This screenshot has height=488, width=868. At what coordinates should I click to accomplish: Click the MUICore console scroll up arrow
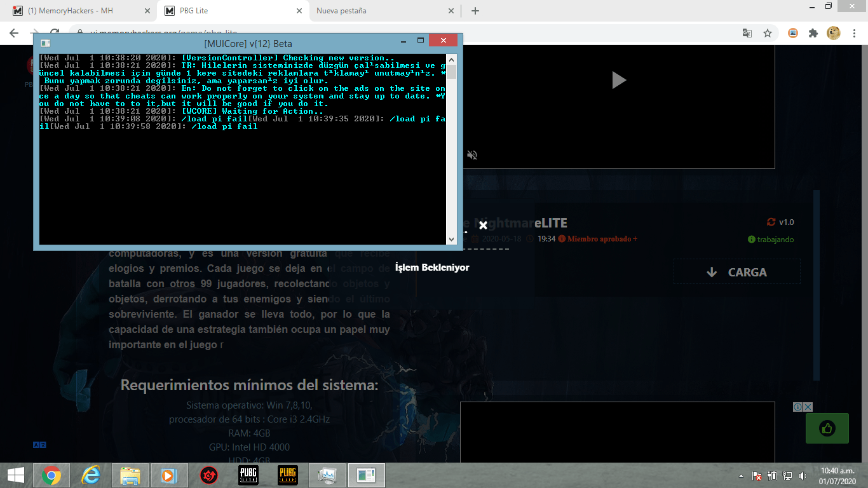tap(451, 58)
